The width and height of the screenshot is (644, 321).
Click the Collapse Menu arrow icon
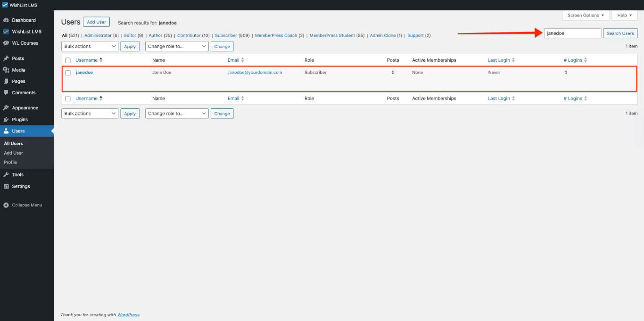(x=6, y=205)
